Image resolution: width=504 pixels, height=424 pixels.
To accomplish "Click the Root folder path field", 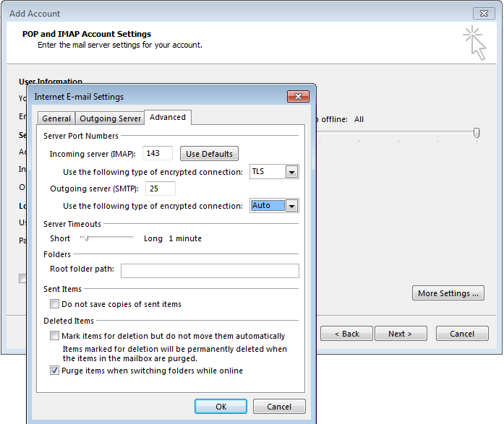I will click(x=210, y=271).
